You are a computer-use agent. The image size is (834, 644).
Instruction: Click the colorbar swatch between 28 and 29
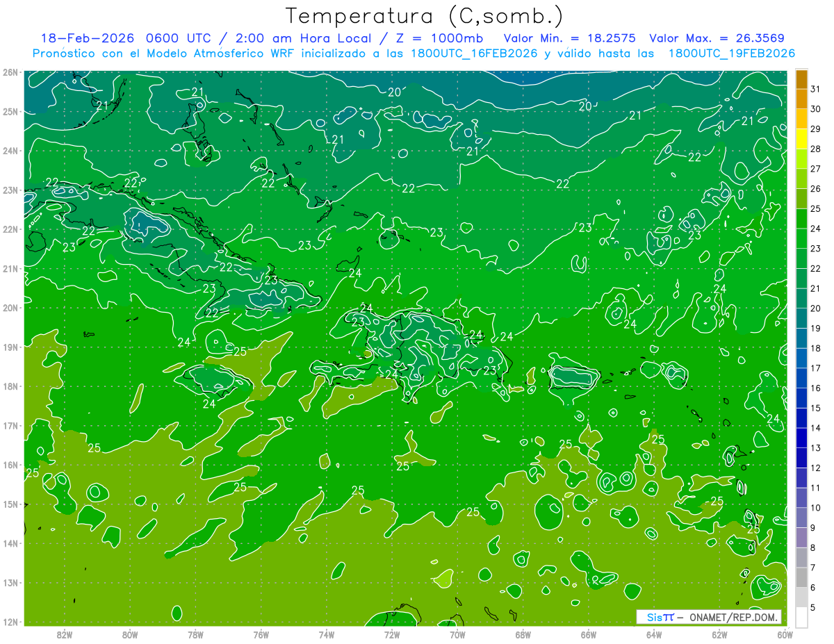coord(801,139)
